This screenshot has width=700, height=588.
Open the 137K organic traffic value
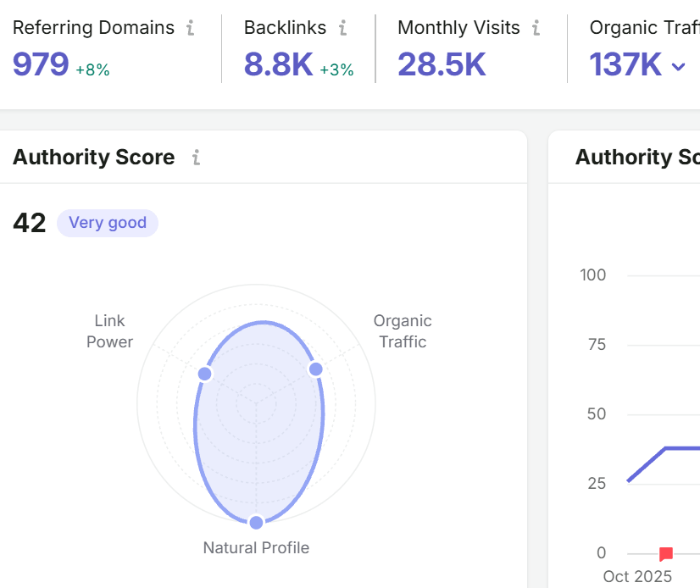pyautogui.click(x=625, y=64)
